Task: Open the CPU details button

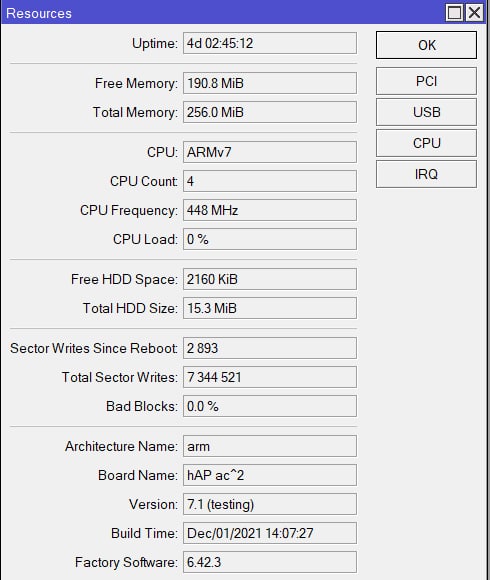Action: click(426, 143)
